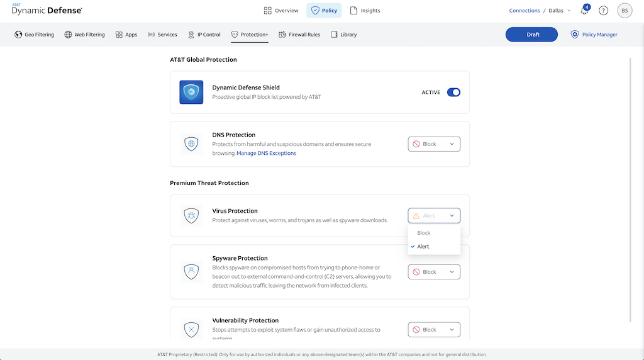Open the help question mark icon
644x360 pixels.
[603, 11]
